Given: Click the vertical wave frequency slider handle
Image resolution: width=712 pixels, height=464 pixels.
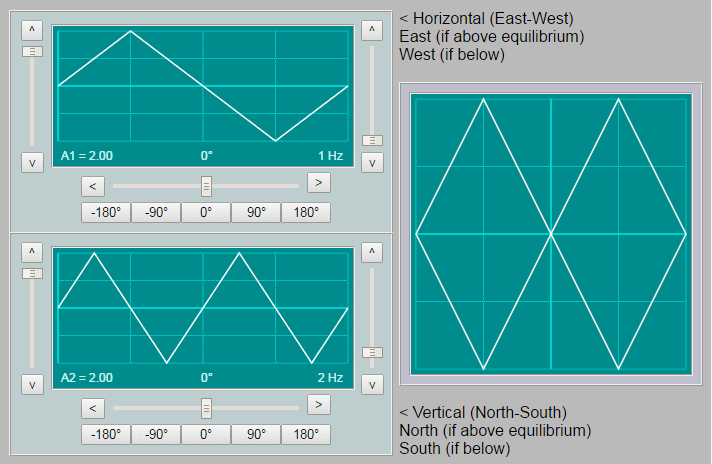Looking at the screenshot, I should [x=372, y=352].
